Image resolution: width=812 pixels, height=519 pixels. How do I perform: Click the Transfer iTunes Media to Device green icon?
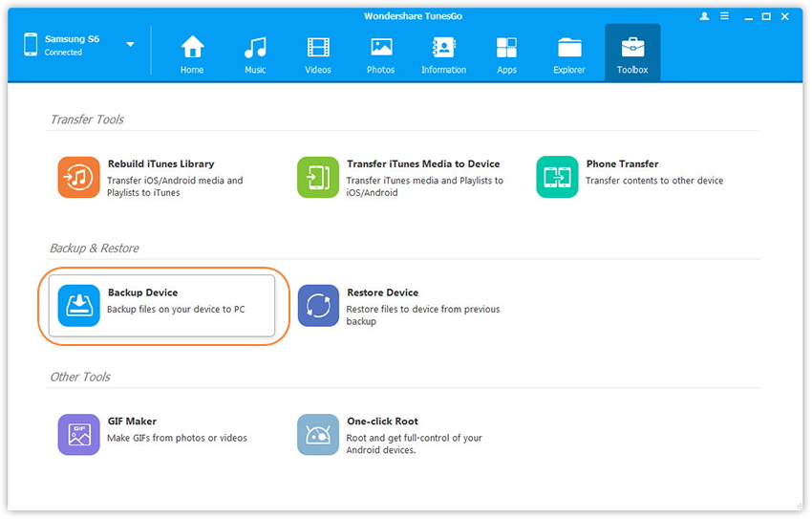point(318,177)
